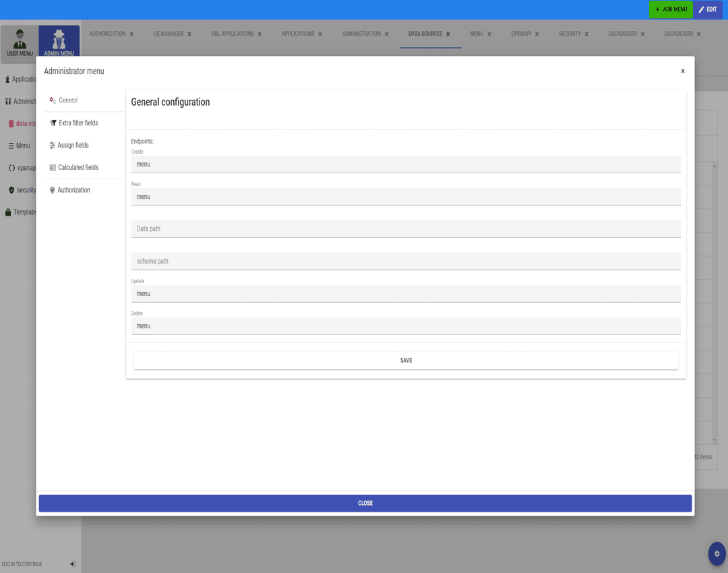Click the Add Menu green button
The width and height of the screenshot is (728, 573).
click(671, 9)
